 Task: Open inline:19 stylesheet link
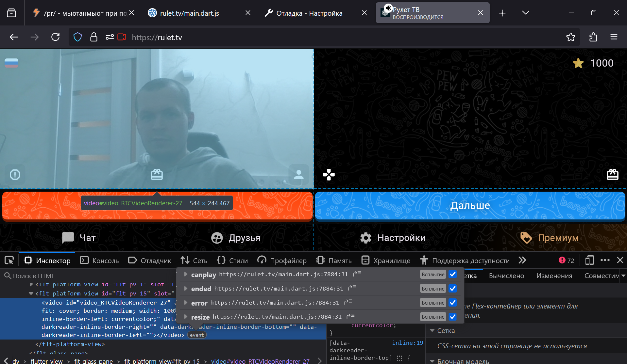click(x=407, y=343)
